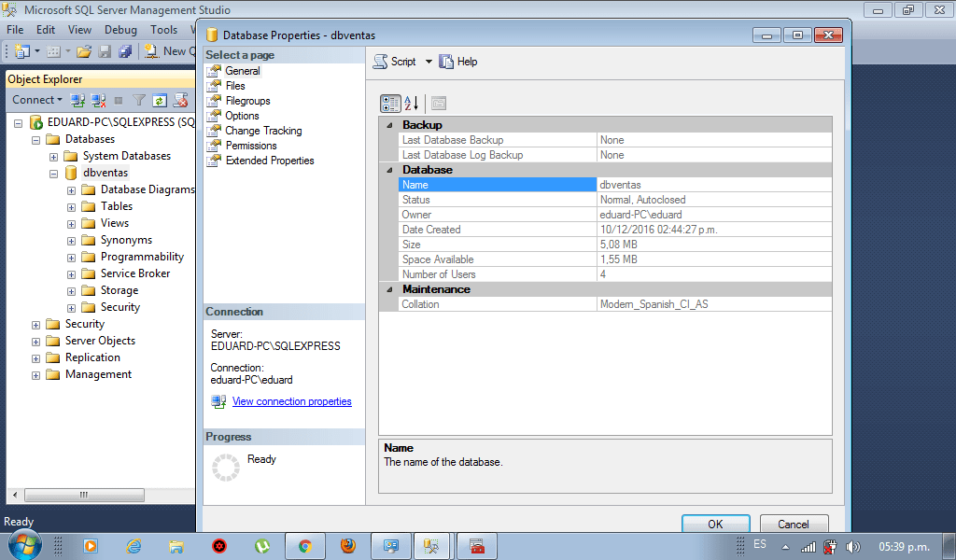Open the Edit menu
This screenshot has width=956, height=560.
click(46, 29)
